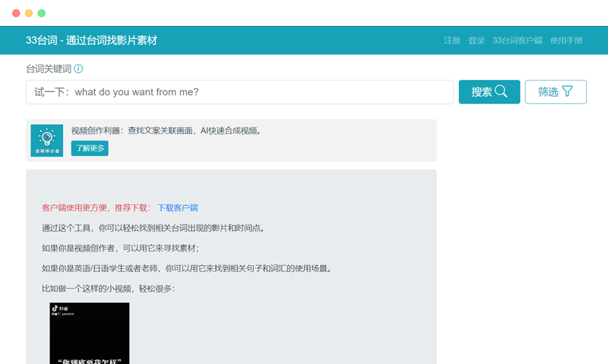608x364 pixels.
Task: Click the 视频创作利器 banner text
Action: click(x=167, y=131)
